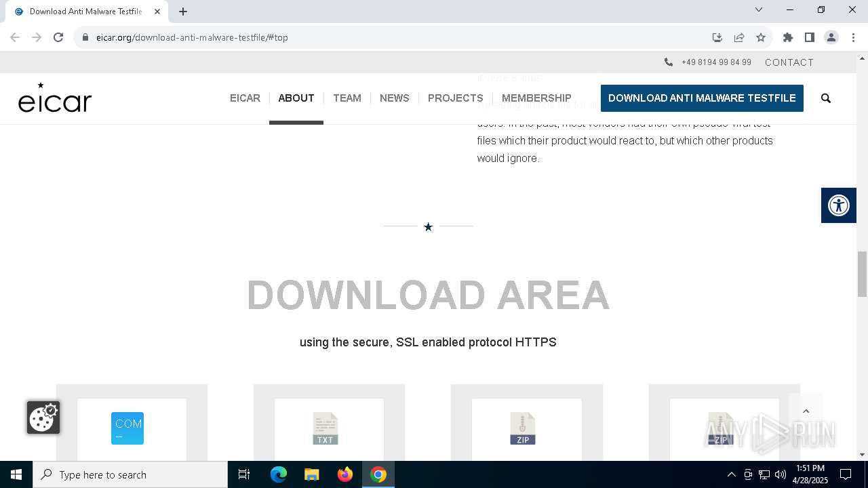Open the ABOUT menu item
The image size is (868, 488).
click(x=296, y=98)
